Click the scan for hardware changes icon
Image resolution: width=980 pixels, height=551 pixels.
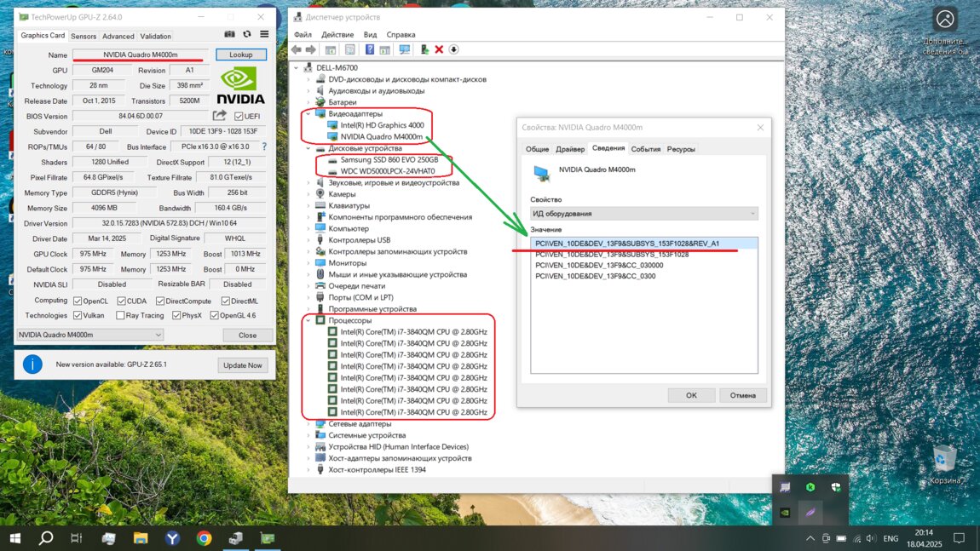click(x=404, y=50)
